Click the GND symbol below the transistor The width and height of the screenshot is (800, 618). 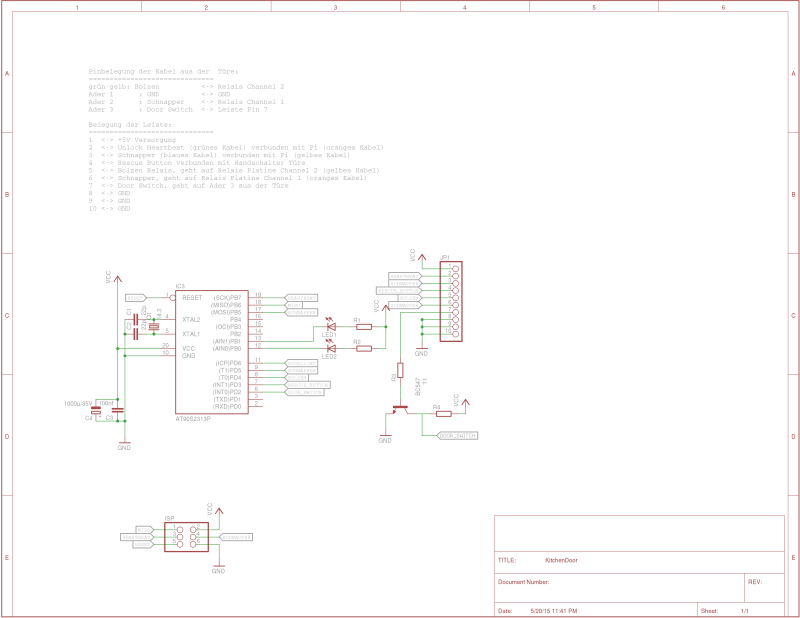click(385, 437)
